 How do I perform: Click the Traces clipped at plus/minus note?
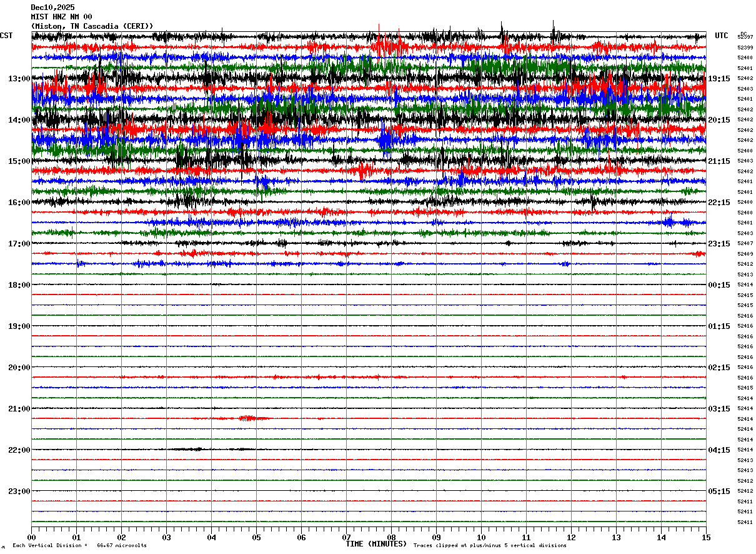click(490, 545)
